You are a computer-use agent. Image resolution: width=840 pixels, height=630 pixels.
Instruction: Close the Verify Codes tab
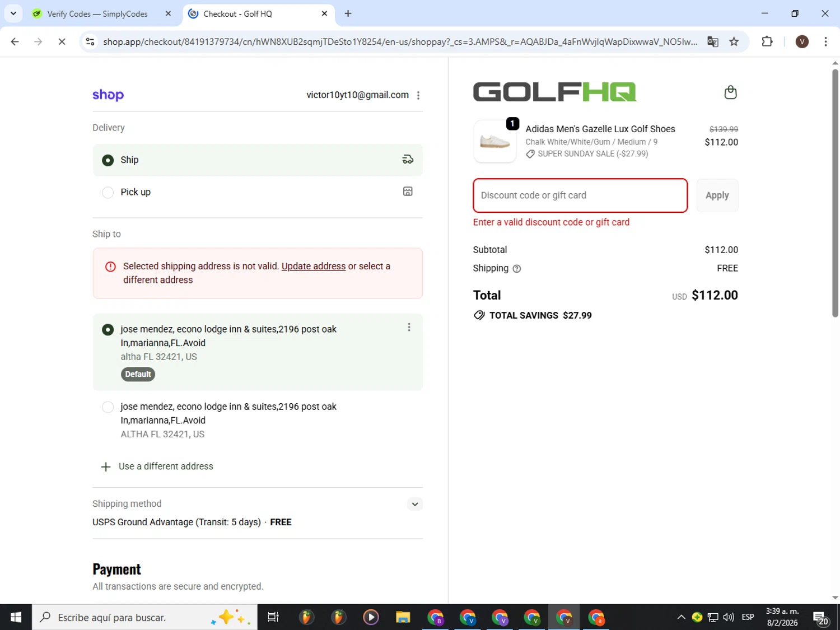click(x=168, y=13)
